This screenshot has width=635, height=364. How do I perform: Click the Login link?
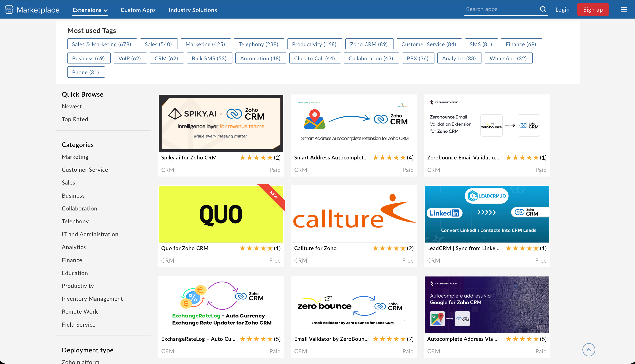point(562,10)
